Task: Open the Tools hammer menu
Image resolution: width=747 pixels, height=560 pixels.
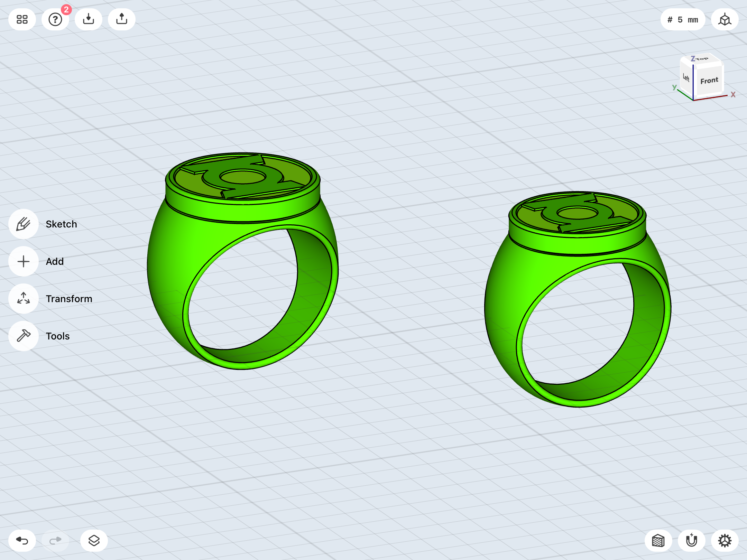Action: 24,336
